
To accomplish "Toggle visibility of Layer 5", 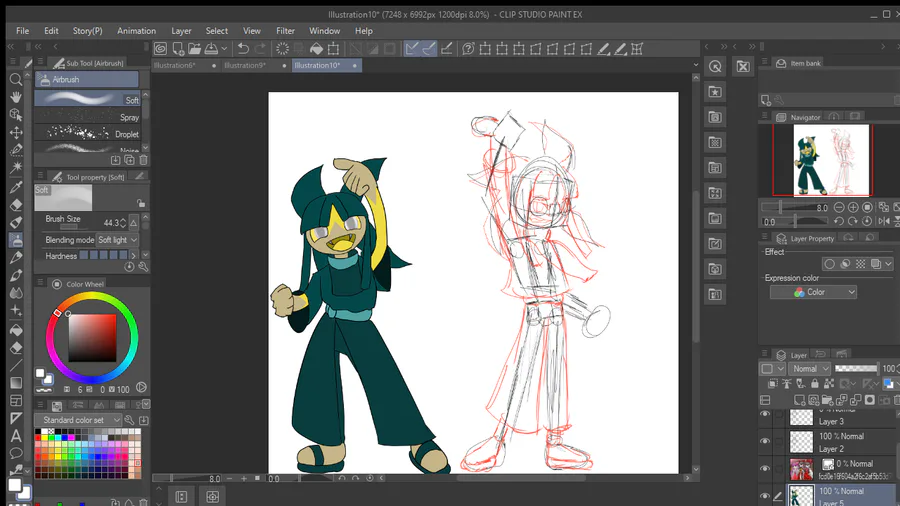I will [x=765, y=496].
